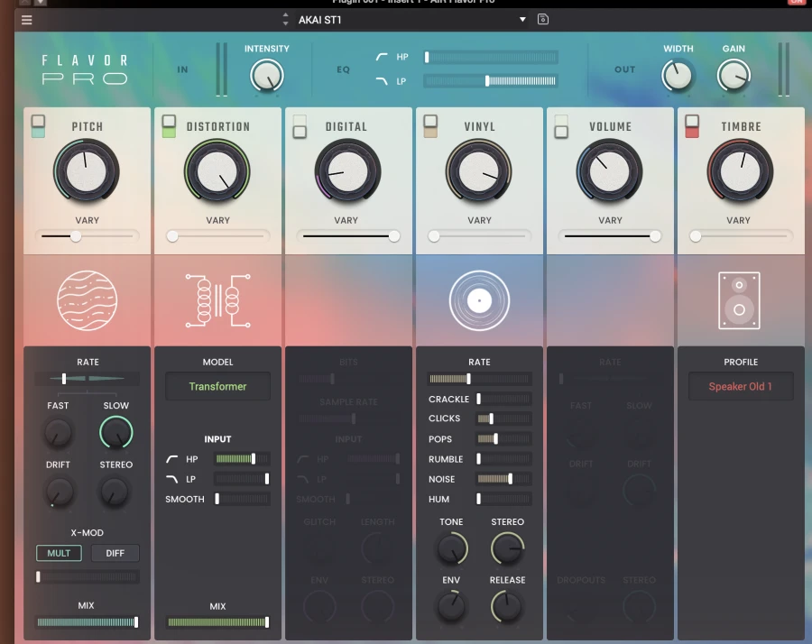
Task: Toggle the Digital module switch
Action: [x=300, y=126]
